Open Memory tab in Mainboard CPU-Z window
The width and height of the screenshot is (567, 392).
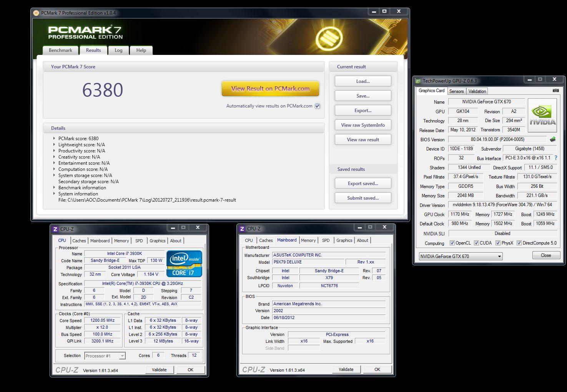point(308,240)
